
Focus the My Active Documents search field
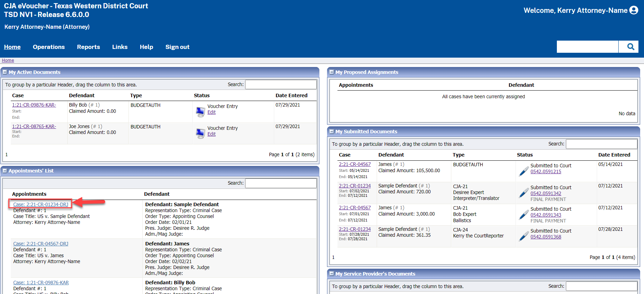coord(281,84)
